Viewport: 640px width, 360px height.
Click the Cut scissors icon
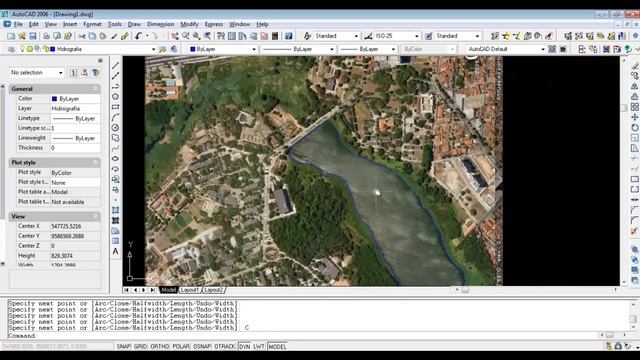point(82,36)
